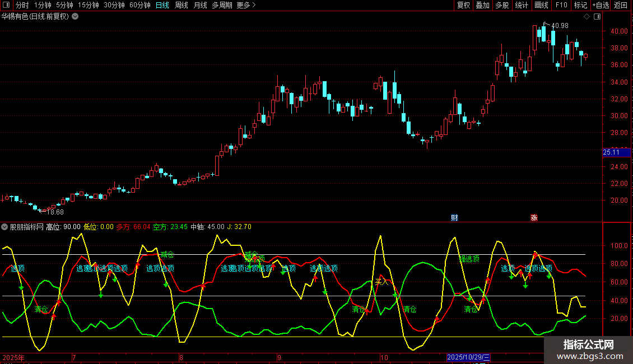
Task: Switch to the 月线 monthly chart
Action: coord(200,5)
